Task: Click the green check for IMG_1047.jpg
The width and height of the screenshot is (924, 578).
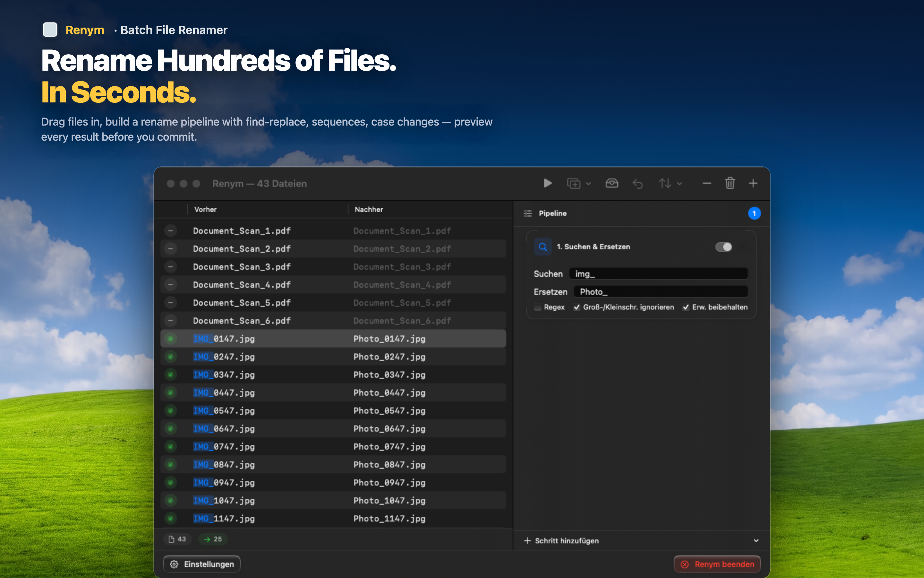Action: coord(171,500)
